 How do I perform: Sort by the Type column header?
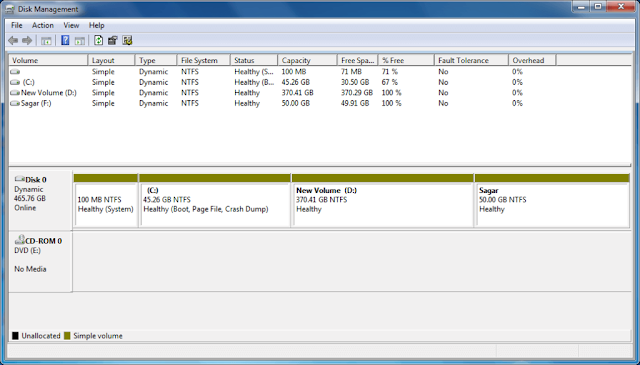coord(156,60)
